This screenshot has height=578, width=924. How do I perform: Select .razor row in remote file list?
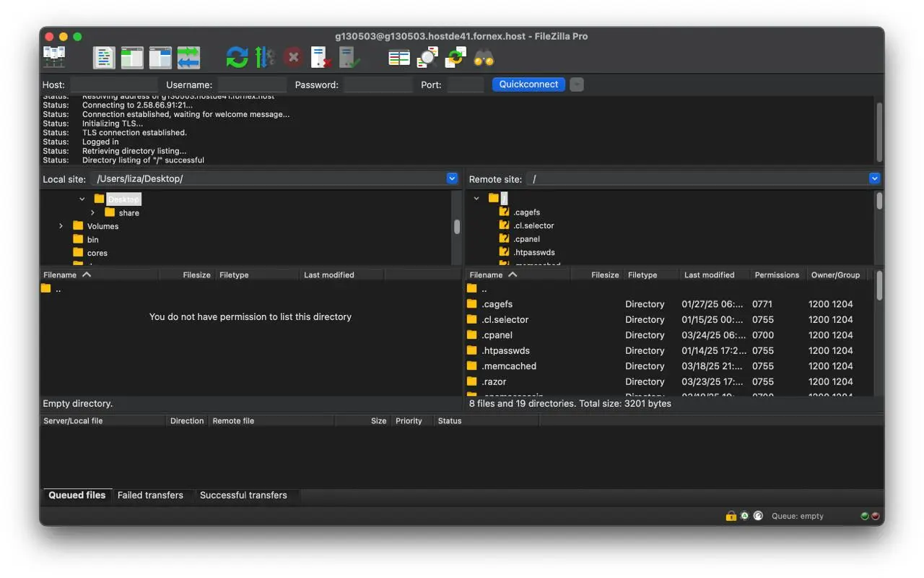669,381
